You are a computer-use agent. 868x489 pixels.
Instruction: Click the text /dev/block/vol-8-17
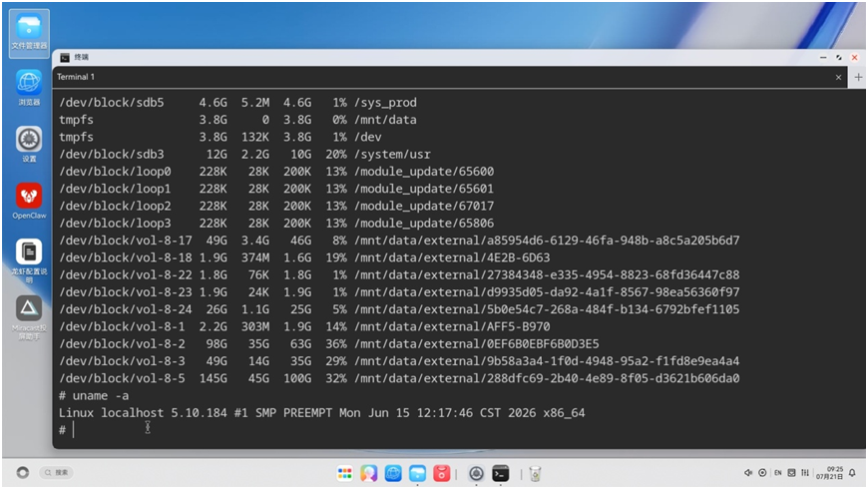[126, 241]
